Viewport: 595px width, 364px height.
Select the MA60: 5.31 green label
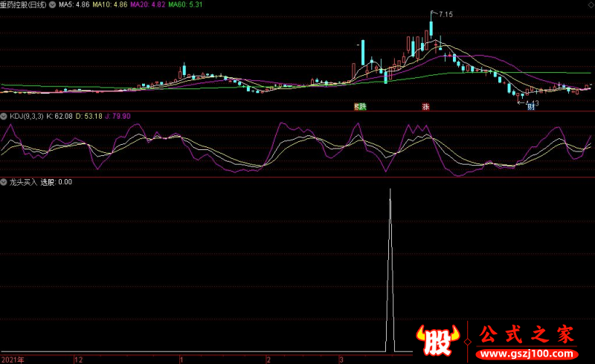[185, 5]
